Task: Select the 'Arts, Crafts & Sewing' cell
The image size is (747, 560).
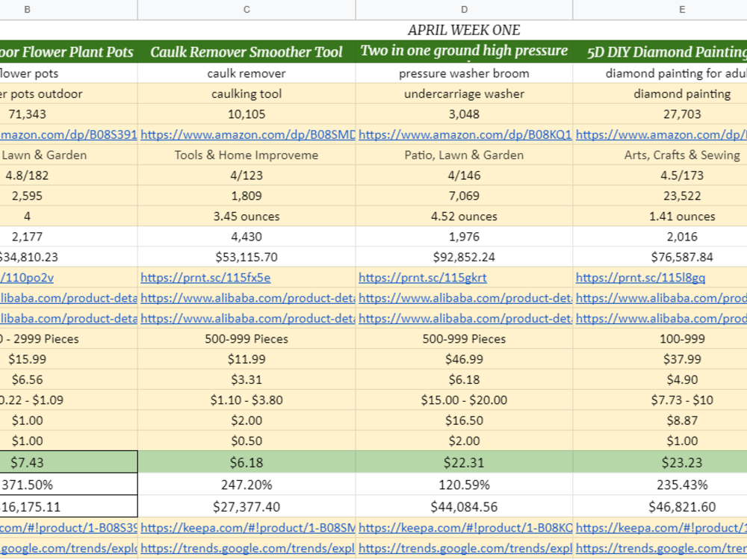Action: click(x=660, y=155)
